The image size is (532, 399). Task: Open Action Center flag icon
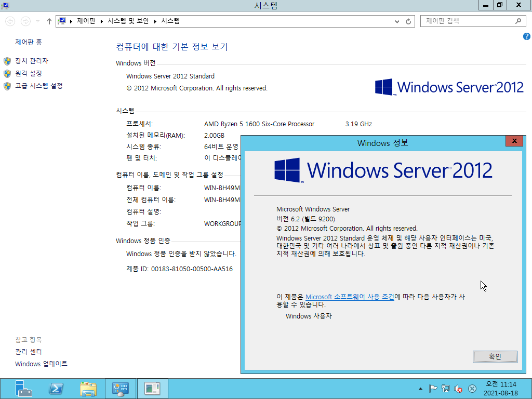(433, 389)
